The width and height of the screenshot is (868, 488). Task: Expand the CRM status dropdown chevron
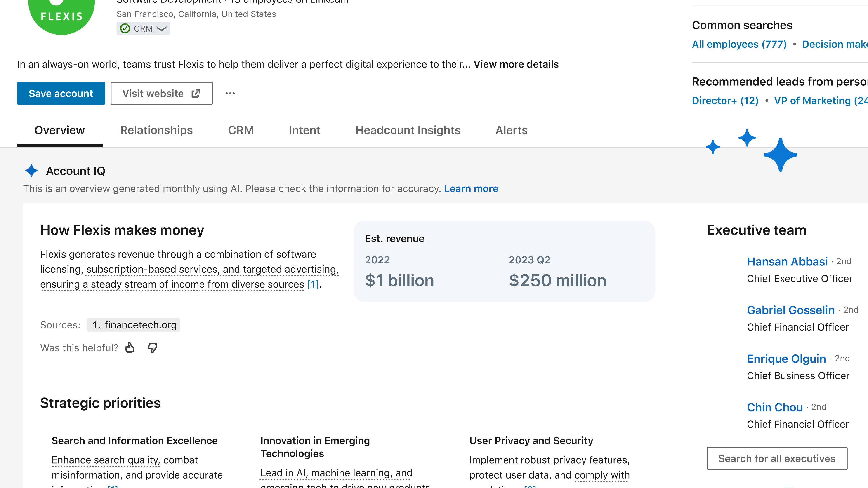tap(162, 29)
